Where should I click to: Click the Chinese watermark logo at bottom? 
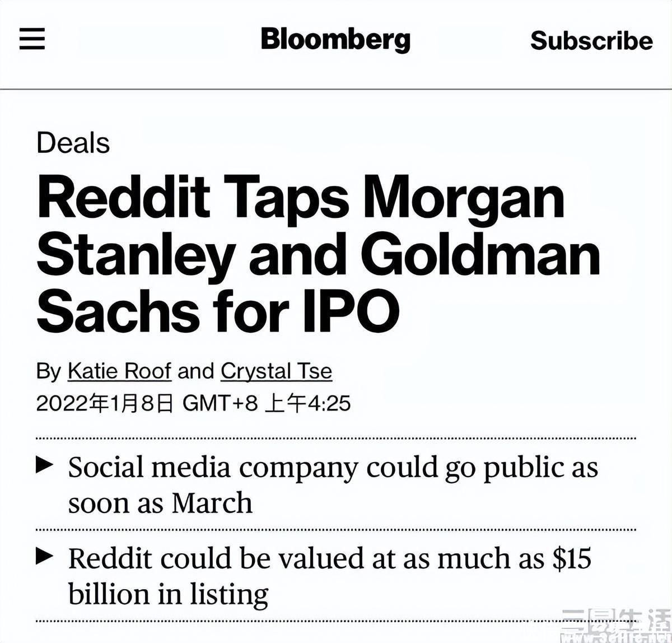[616, 627]
